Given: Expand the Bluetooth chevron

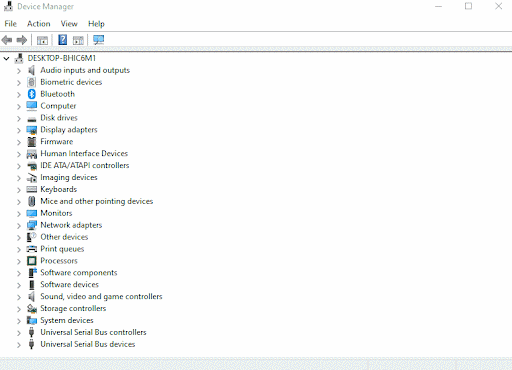Looking at the screenshot, I should coord(19,95).
